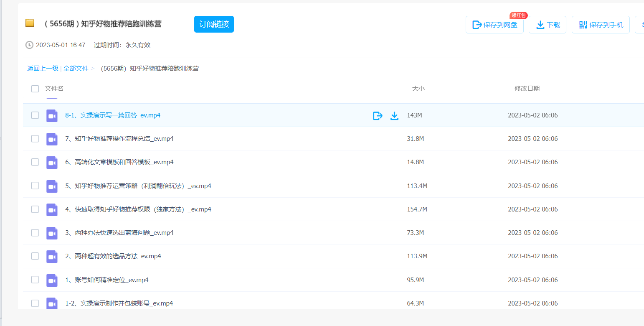644x326 pixels.
Task: Click the 154.7M size value
Action: (417, 209)
